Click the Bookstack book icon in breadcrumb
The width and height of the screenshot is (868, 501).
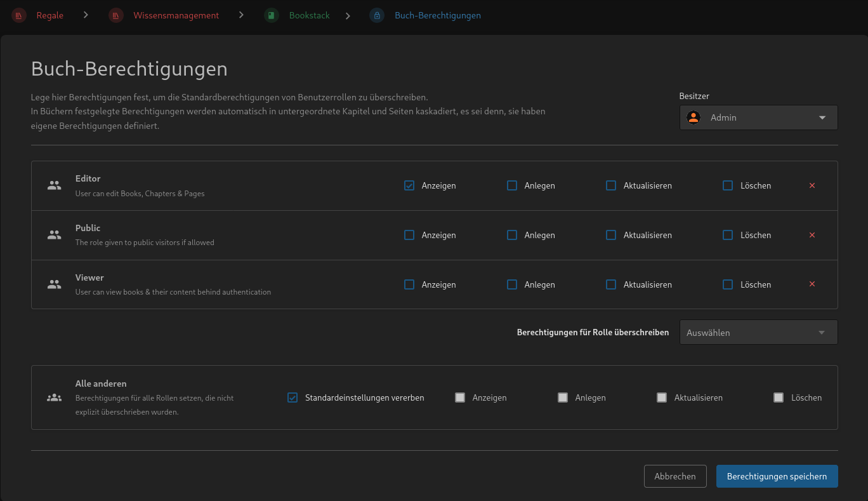[272, 15]
